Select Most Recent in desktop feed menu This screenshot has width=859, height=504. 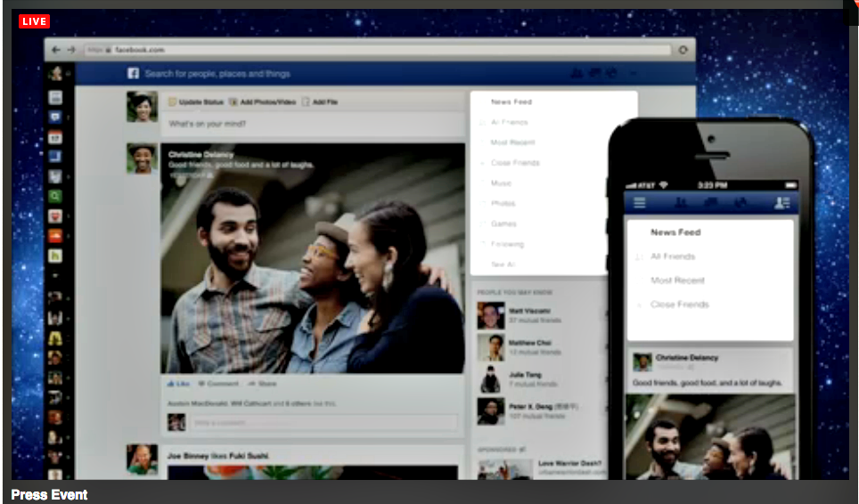tap(511, 142)
